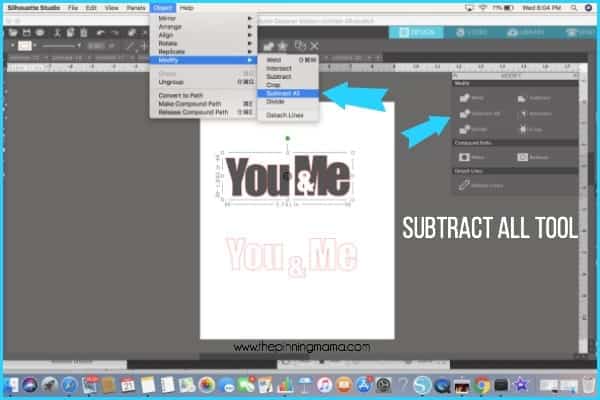
Task: Choose Subtract All in the Modify submenu
Action: tap(288, 93)
